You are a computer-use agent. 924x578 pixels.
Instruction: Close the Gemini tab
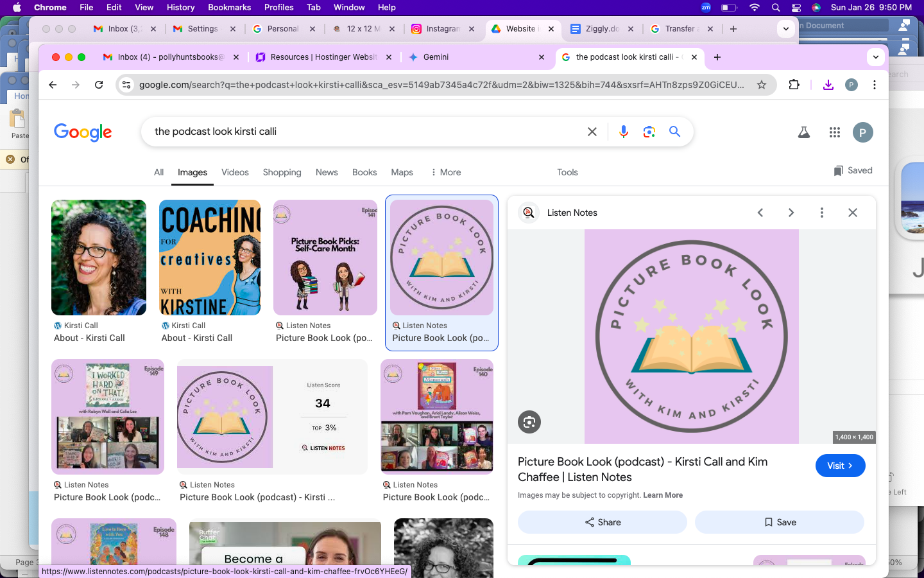pyautogui.click(x=542, y=57)
